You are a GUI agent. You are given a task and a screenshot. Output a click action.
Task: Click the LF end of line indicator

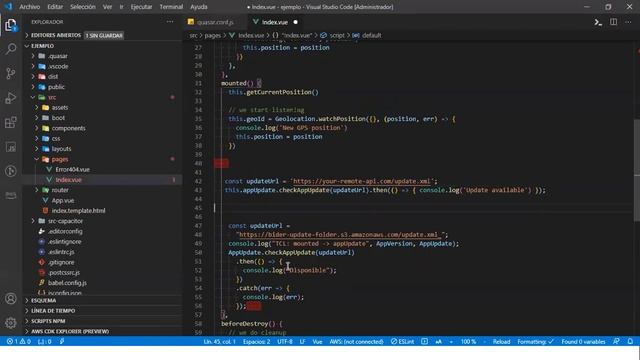[302, 342]
